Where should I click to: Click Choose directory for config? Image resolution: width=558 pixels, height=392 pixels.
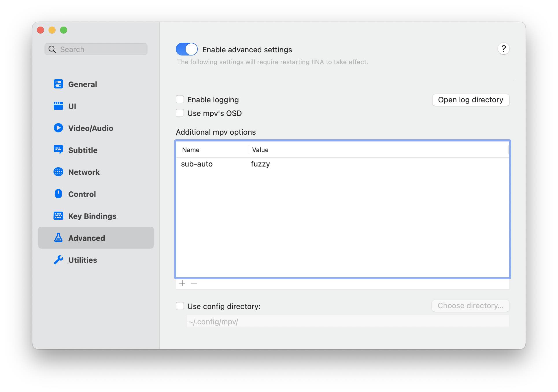click(470, 306)
